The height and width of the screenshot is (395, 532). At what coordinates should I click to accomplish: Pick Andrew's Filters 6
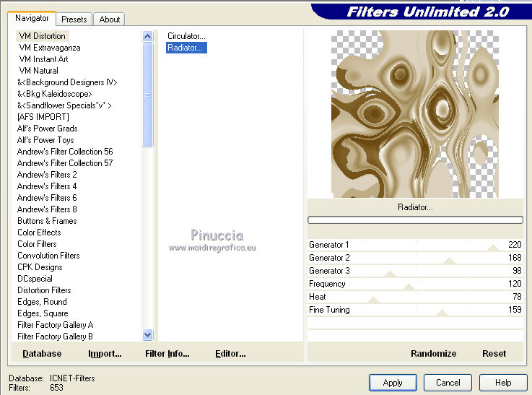click(x=47, y=198)
